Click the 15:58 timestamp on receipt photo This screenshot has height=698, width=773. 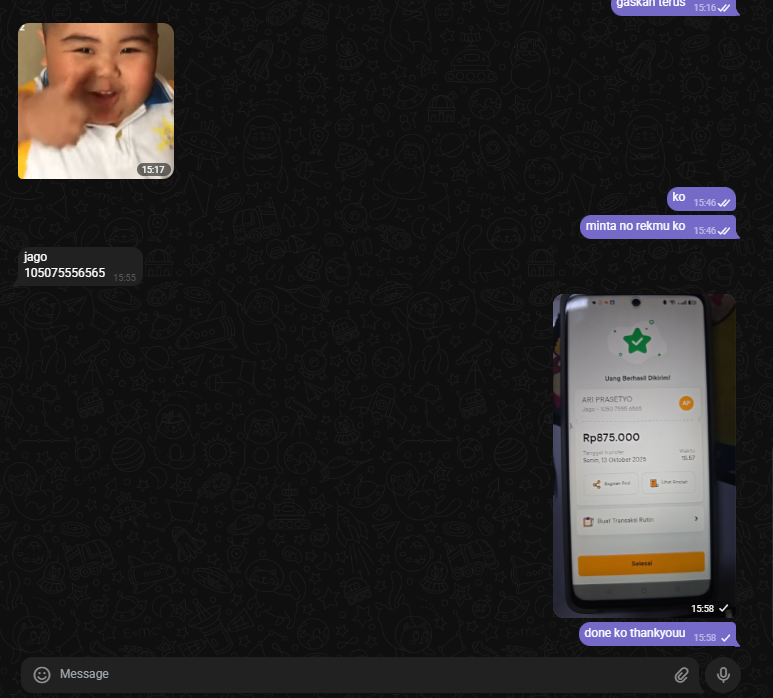pos(703,608)
